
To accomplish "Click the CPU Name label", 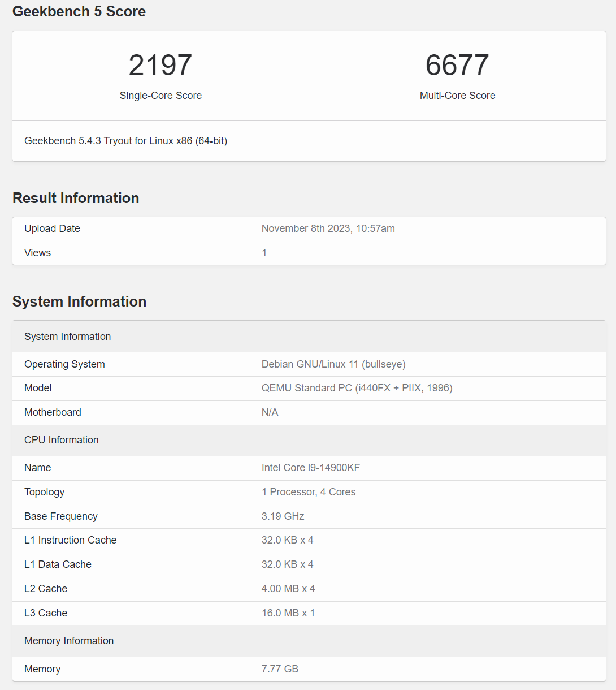I will click(37, 468).
